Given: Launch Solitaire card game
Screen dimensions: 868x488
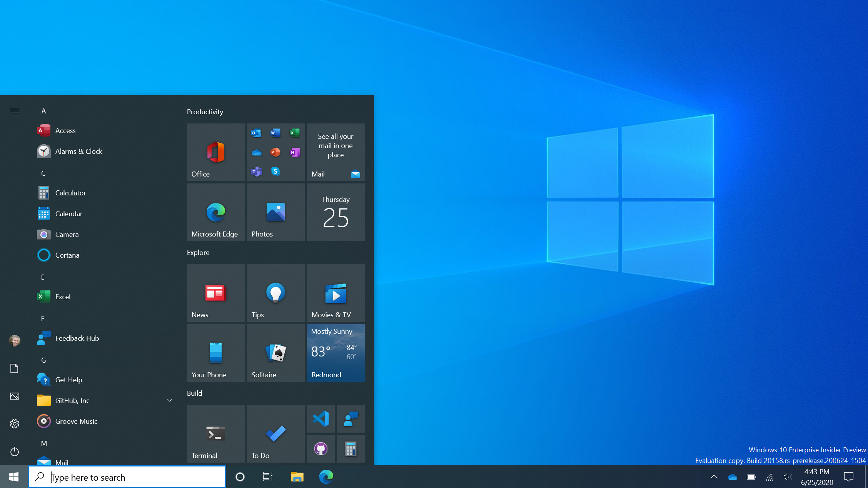Looking at the screenshot, I should pyautogui.click(x=275, y=353).
